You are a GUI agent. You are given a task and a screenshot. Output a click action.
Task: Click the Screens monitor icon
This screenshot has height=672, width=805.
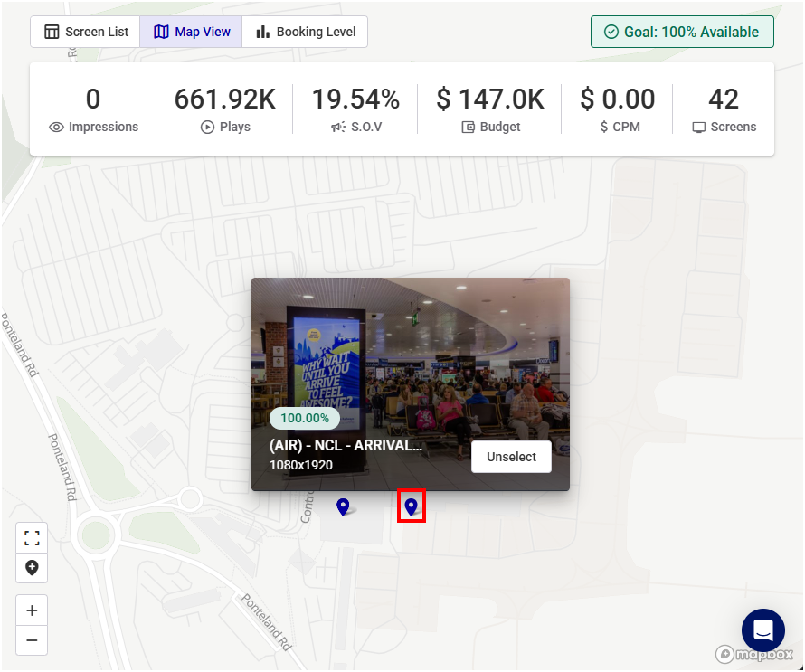[698, 128]
